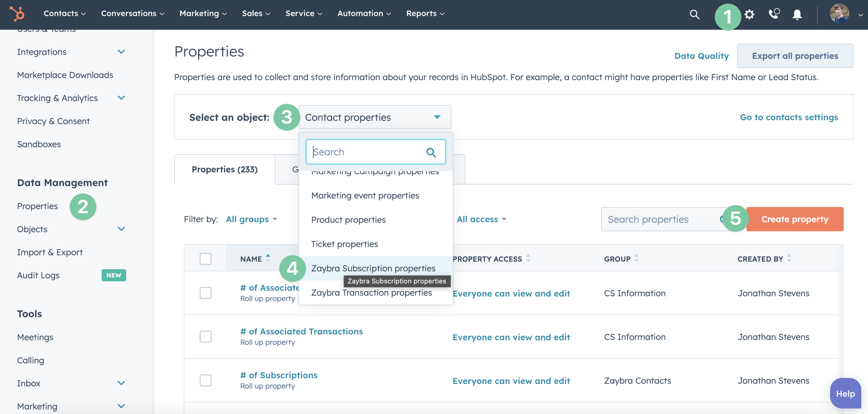Open the Help chat button

click(x=845, y=393)
